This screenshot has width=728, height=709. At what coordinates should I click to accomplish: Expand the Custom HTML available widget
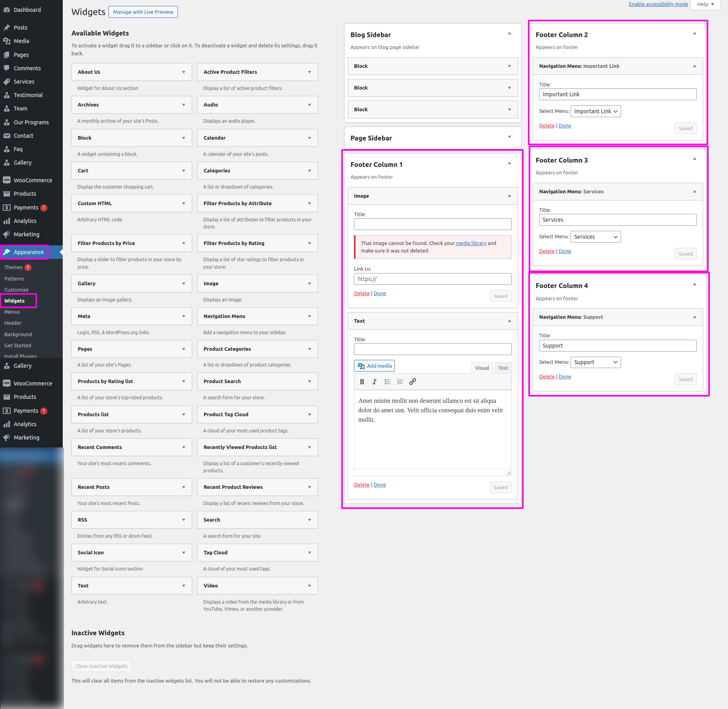tap(183, 204)
